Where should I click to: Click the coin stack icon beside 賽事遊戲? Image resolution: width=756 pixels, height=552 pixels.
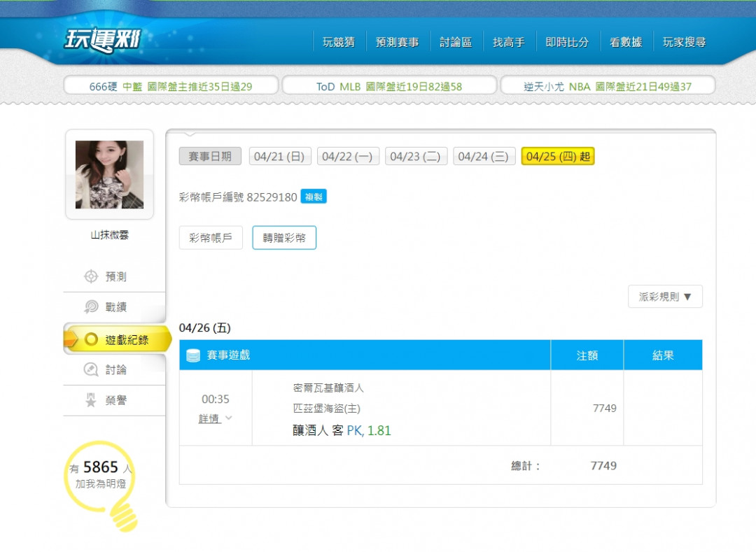tap(193, 355)
